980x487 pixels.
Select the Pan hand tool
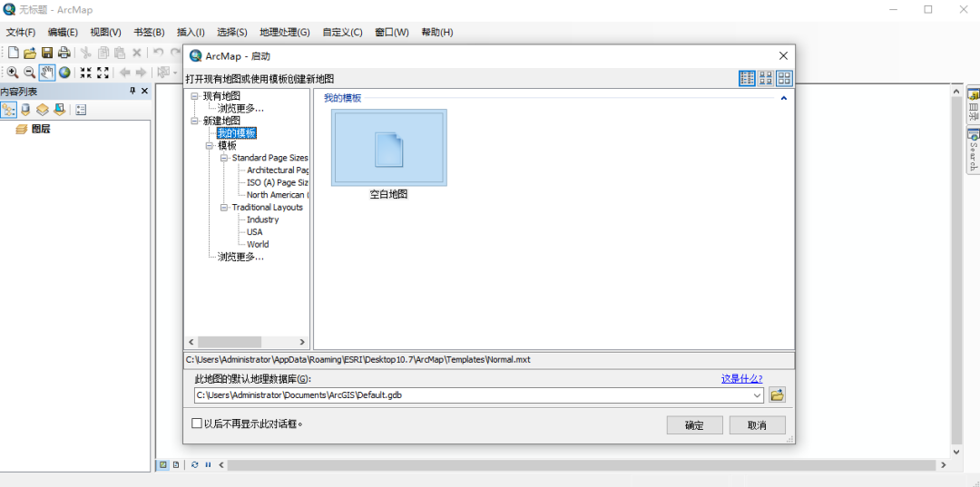point(46,73)
